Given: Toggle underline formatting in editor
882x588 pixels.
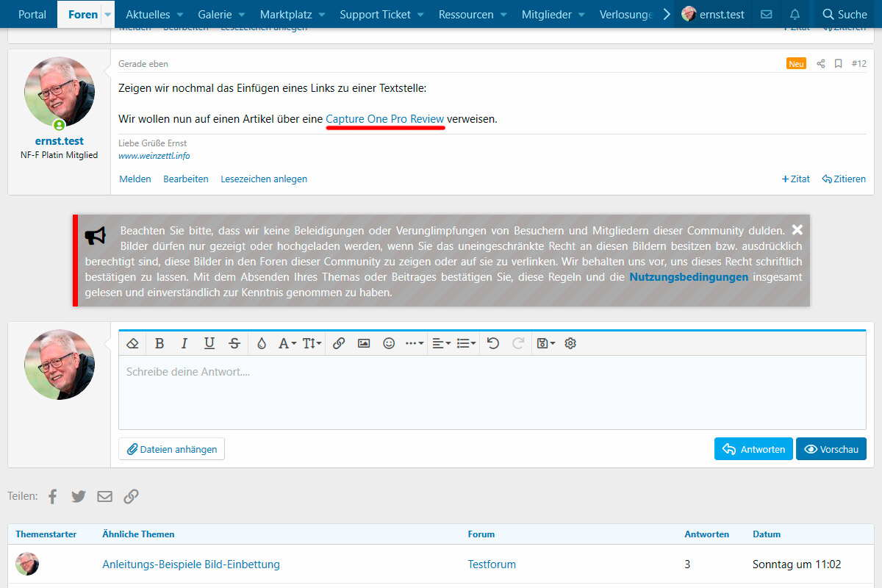Looking at the screenshot, I should pyautogui.click(x=209, y=343).
